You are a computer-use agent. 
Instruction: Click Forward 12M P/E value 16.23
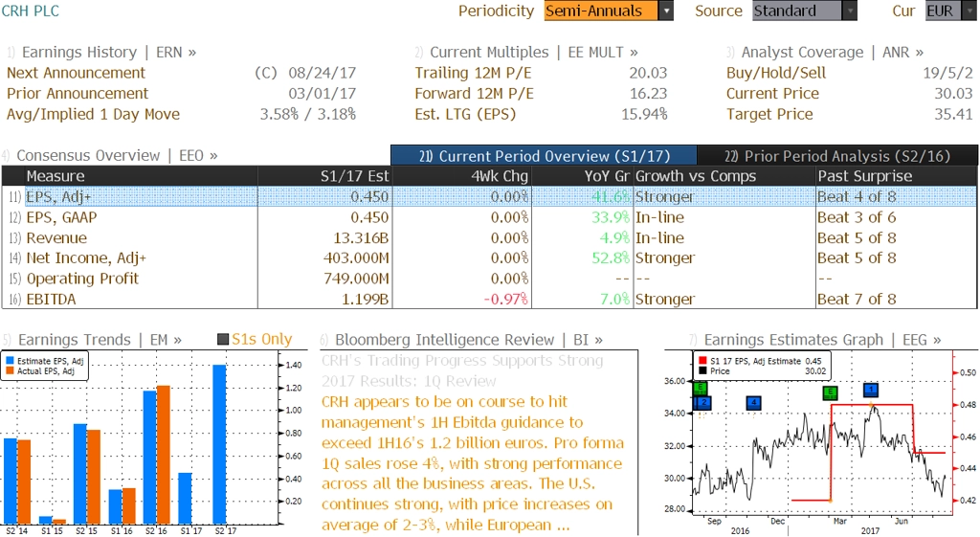[x=648, y=94]
